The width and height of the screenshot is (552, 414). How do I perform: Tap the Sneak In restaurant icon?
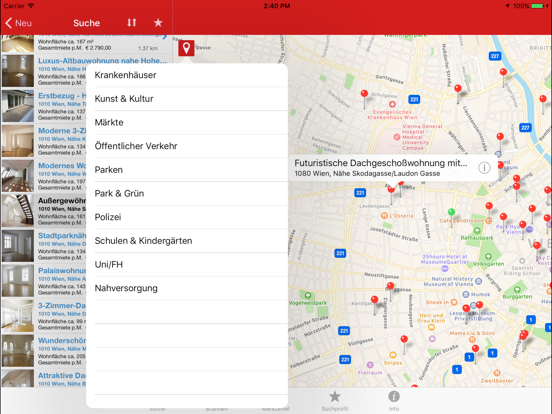tap(454, 302)
